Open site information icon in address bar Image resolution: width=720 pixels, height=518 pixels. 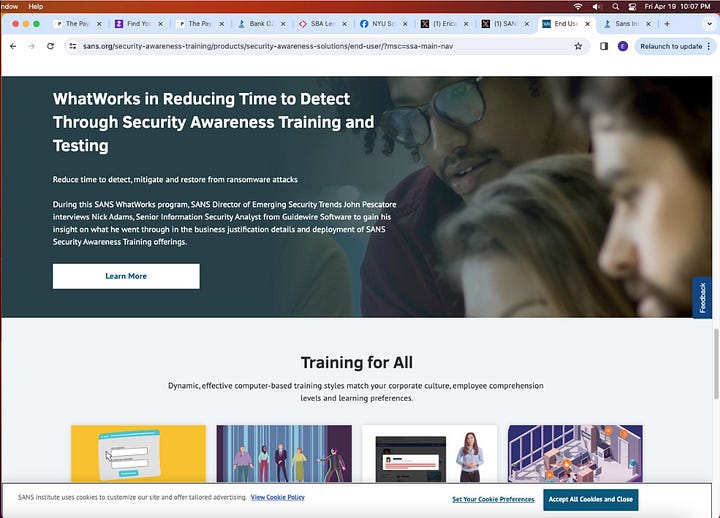73,46
